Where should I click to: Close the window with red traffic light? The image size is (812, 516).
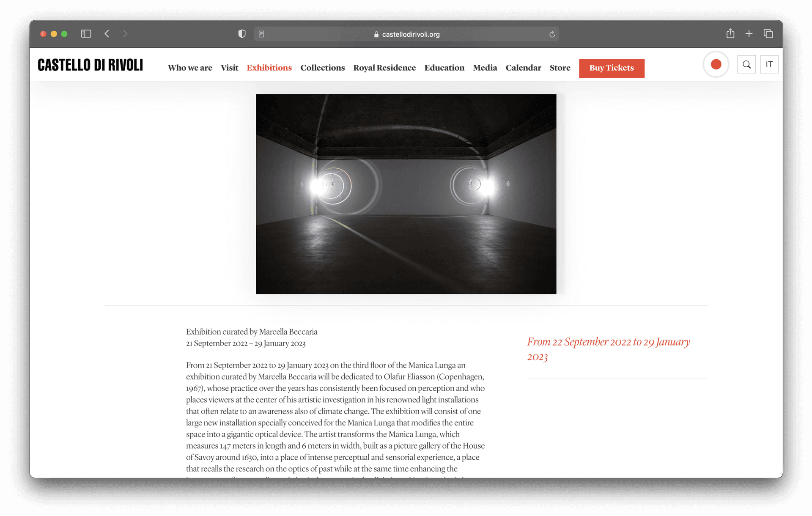pyautogui.click(x=43, y=34)
